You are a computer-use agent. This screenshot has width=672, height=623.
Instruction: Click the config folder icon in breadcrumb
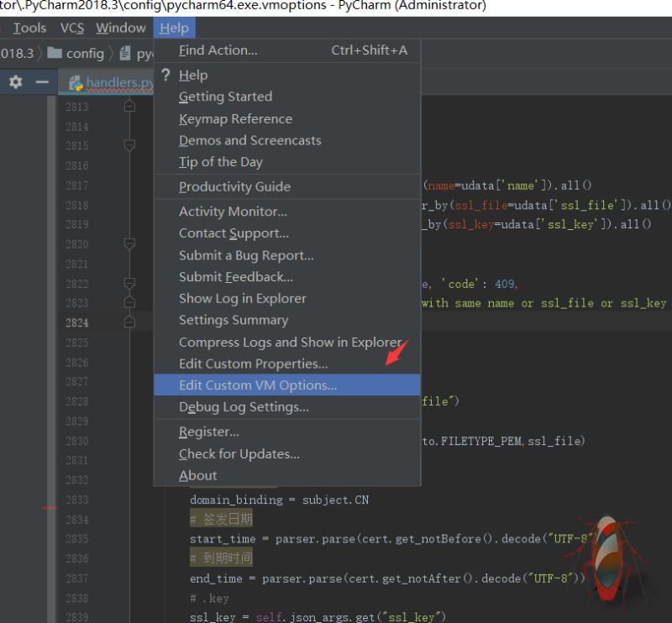click(x=55, y=54)
